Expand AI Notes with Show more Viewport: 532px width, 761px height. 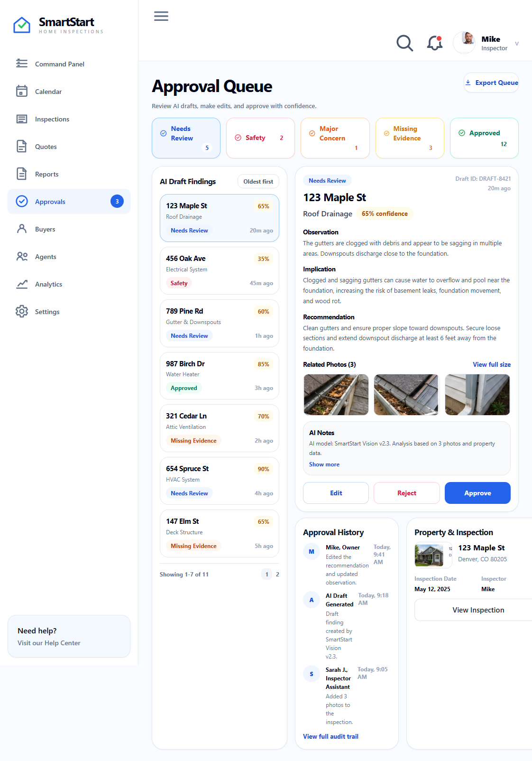point(324,464)
